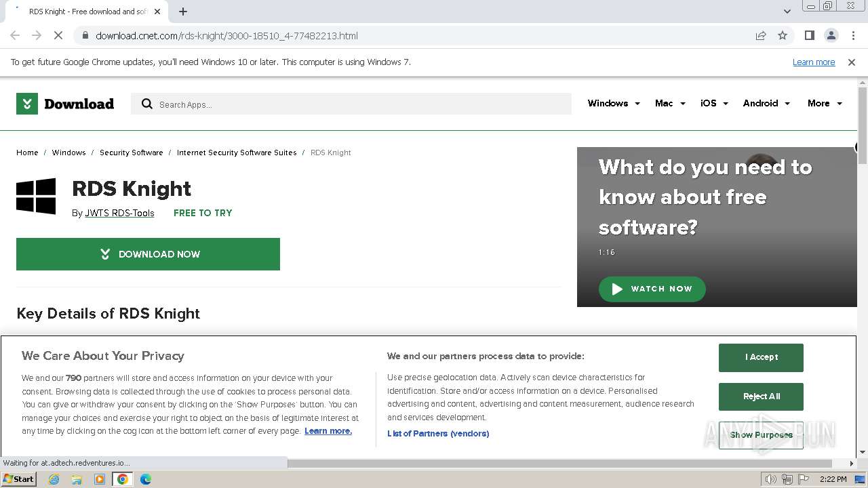Open the Chrome side panel icon
868x488 pixels.
tap(809, 35)
